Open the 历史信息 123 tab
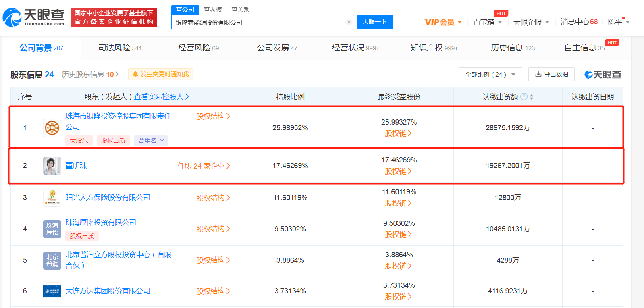This screenshot has height=308, width=644. click(513, 48)
